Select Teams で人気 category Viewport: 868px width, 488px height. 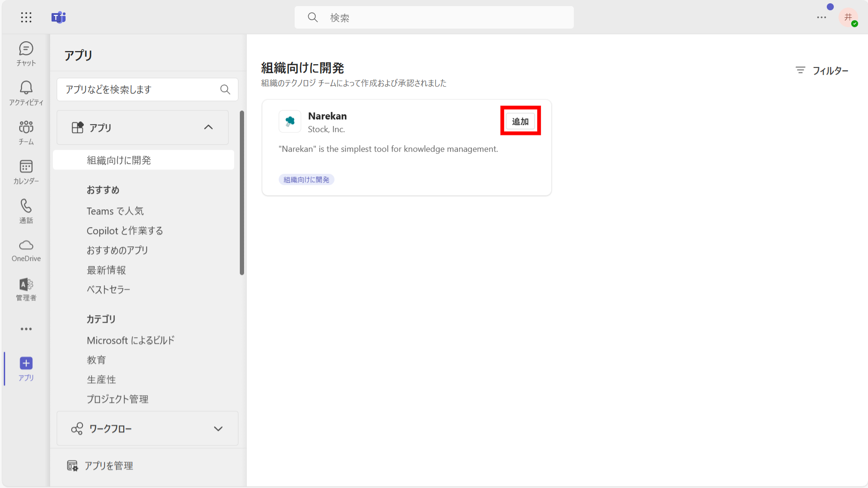coord(115,211)
